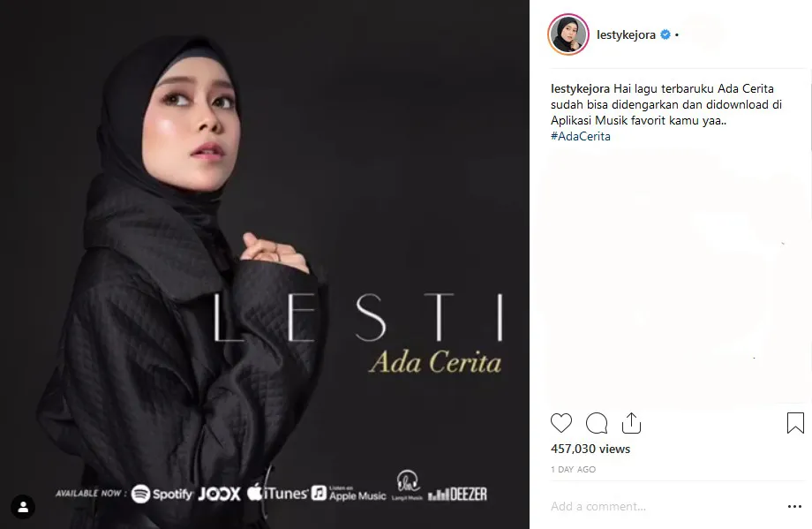
Task: Play the Lesti Ada Cerita video
Action: coord(265,264)
